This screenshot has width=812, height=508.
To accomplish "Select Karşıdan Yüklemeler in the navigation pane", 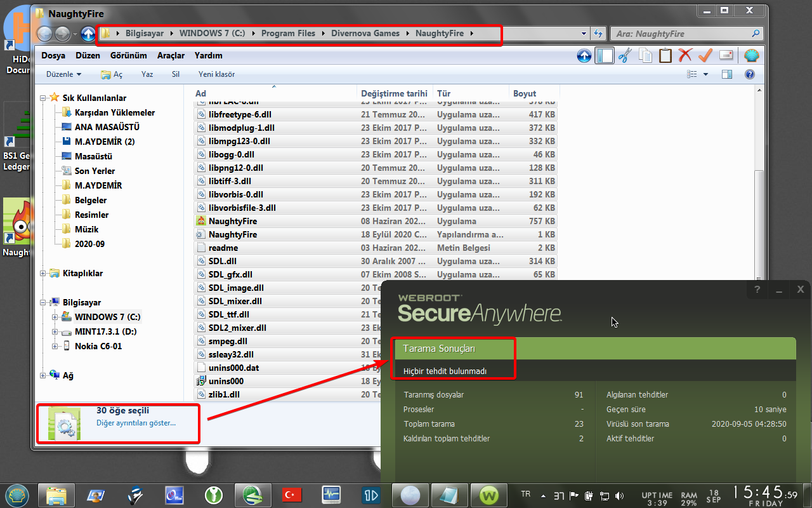I will (115, 112).
